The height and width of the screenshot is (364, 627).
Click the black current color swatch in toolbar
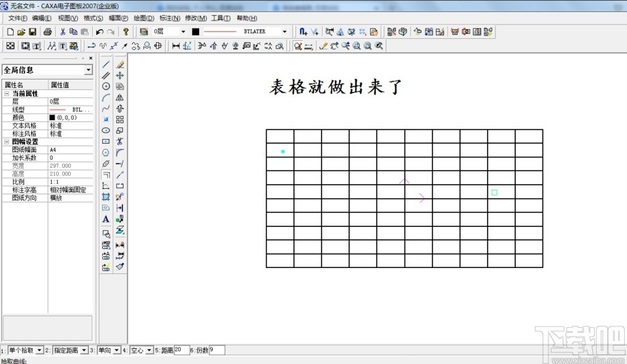pos(196,31)
